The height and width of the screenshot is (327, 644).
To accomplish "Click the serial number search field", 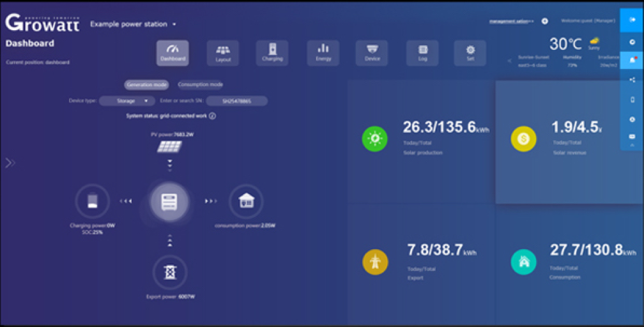I will click(x=236, y=101).
